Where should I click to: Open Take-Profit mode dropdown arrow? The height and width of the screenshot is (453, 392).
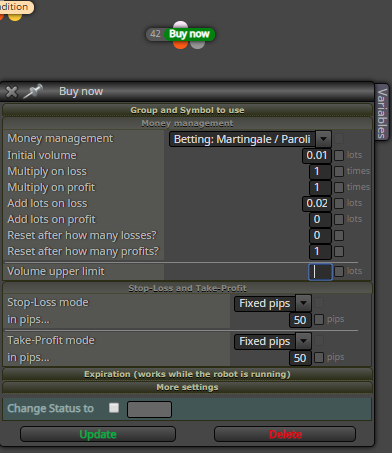tap(303, 341)
